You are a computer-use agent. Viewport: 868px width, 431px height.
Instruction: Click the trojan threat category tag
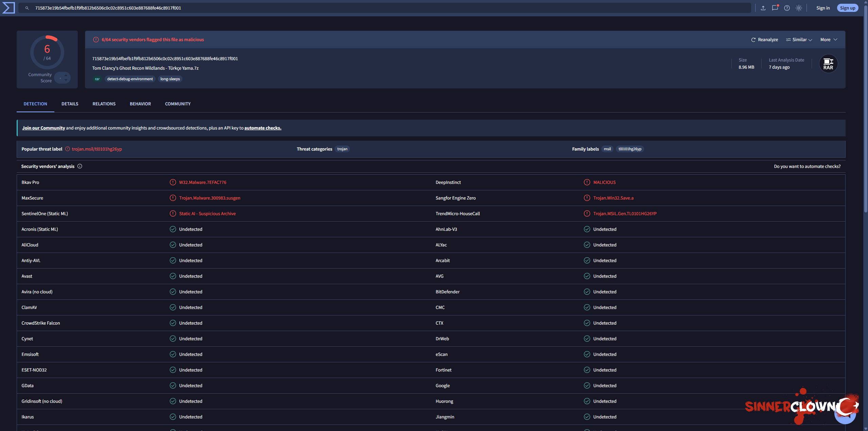click(x=342, y=149)
